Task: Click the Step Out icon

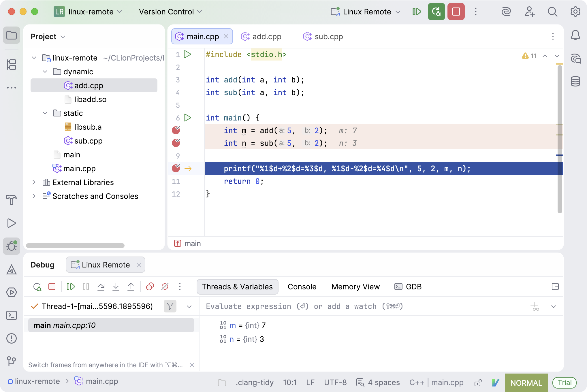Action: tap(131, 287)
